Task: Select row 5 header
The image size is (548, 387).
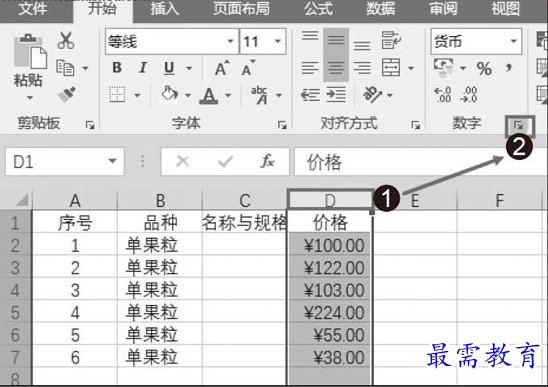Action: pos(15,313)
